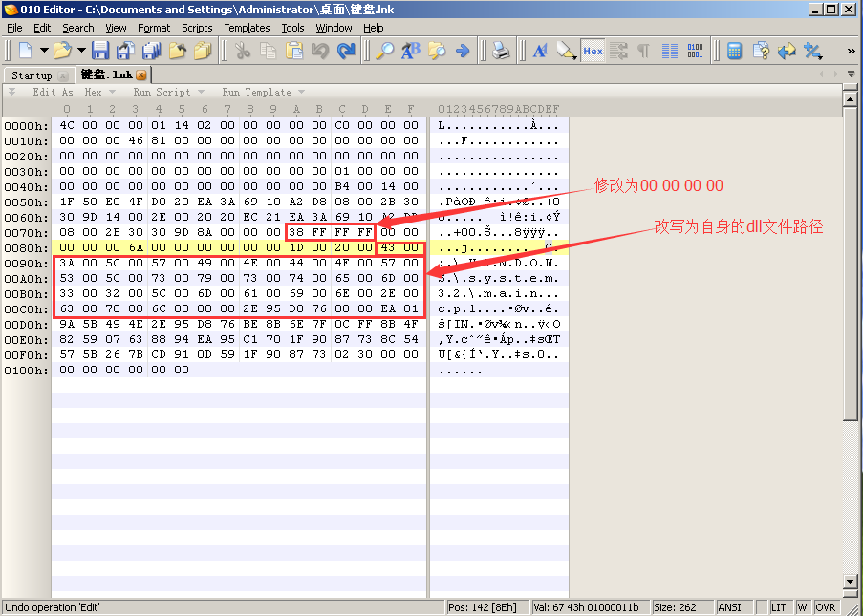Click the Close folder icon
The width and height of the screenshot is (863, 616).
click(177, 51)
